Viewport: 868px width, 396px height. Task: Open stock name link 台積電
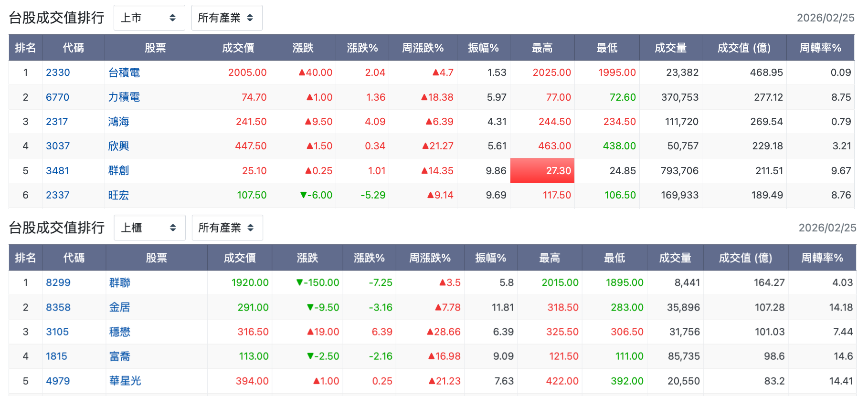pyautogui.click(x=124, y=73)
